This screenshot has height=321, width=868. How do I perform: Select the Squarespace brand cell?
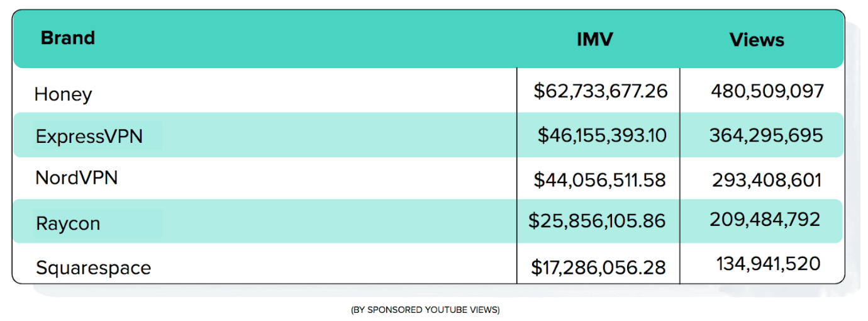[x=93, y=268]
